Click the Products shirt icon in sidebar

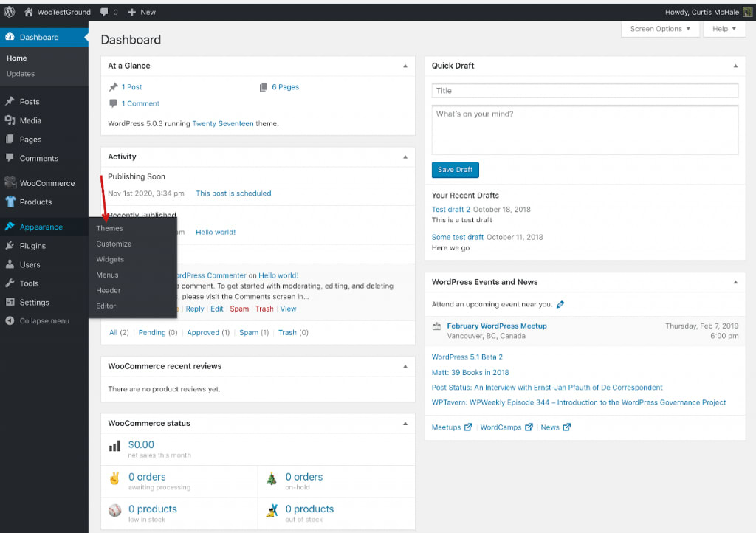[10, 202]
